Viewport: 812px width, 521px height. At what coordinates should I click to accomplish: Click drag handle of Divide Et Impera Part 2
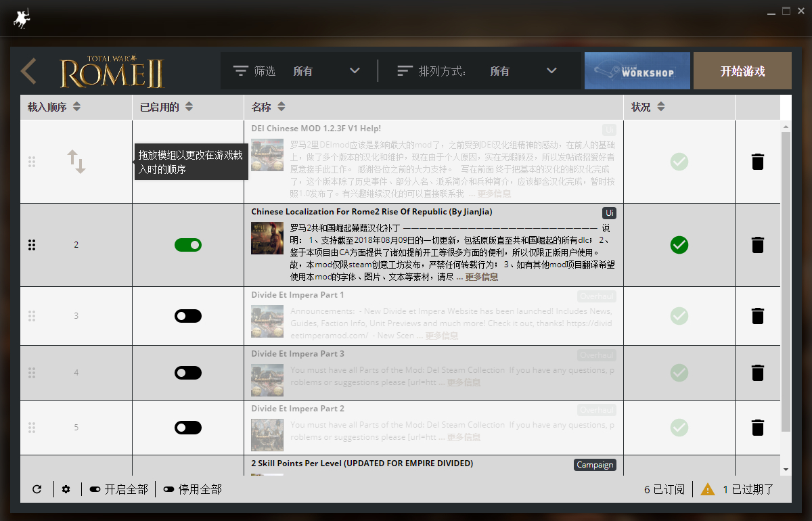[x=32, y=428]
